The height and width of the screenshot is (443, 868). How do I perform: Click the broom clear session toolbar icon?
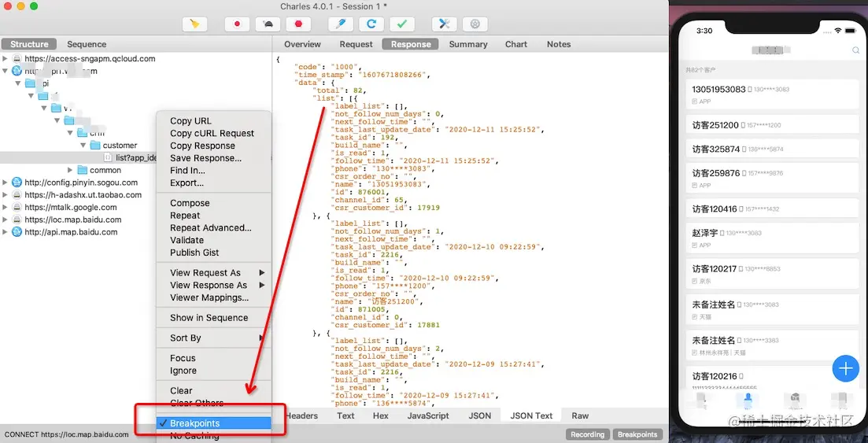click(x=194, y=24)
